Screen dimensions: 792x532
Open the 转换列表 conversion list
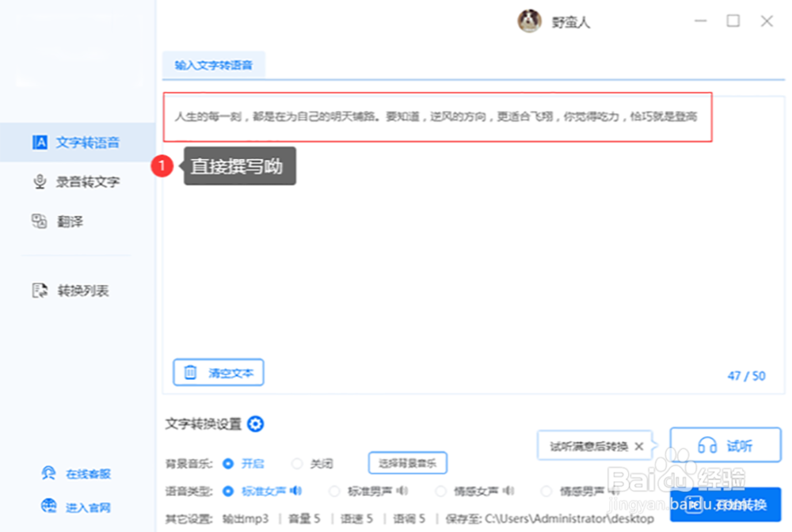pos(73,290)
